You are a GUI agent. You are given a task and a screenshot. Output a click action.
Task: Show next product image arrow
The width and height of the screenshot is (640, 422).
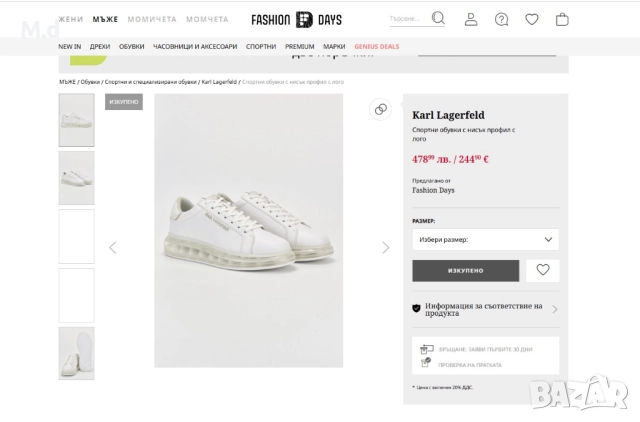[386, 247]
